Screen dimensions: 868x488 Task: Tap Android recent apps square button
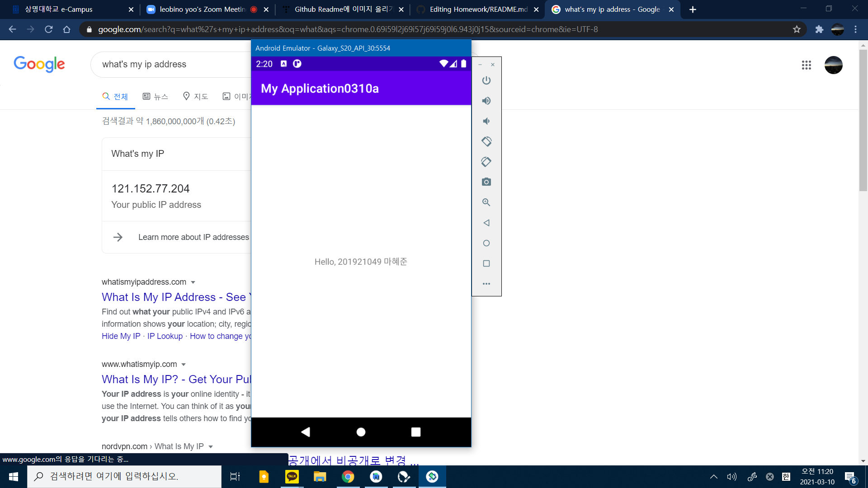pos(416,432)
